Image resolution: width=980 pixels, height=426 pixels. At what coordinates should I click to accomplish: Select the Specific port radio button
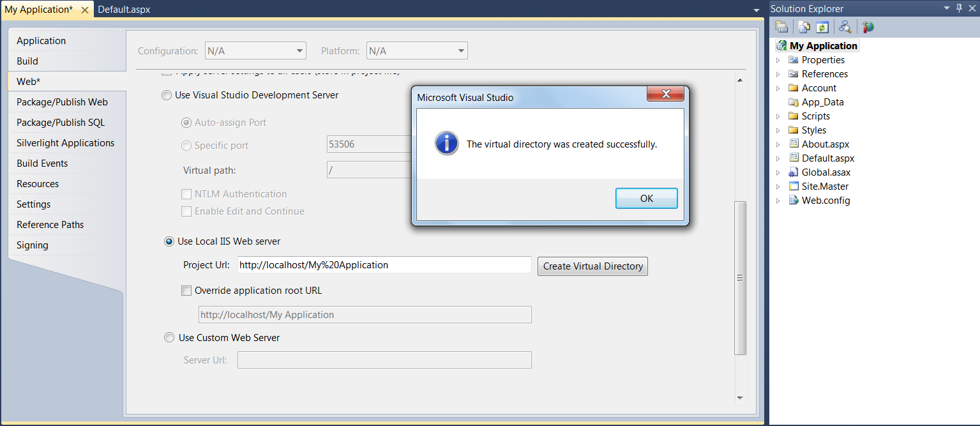(186, 146)
